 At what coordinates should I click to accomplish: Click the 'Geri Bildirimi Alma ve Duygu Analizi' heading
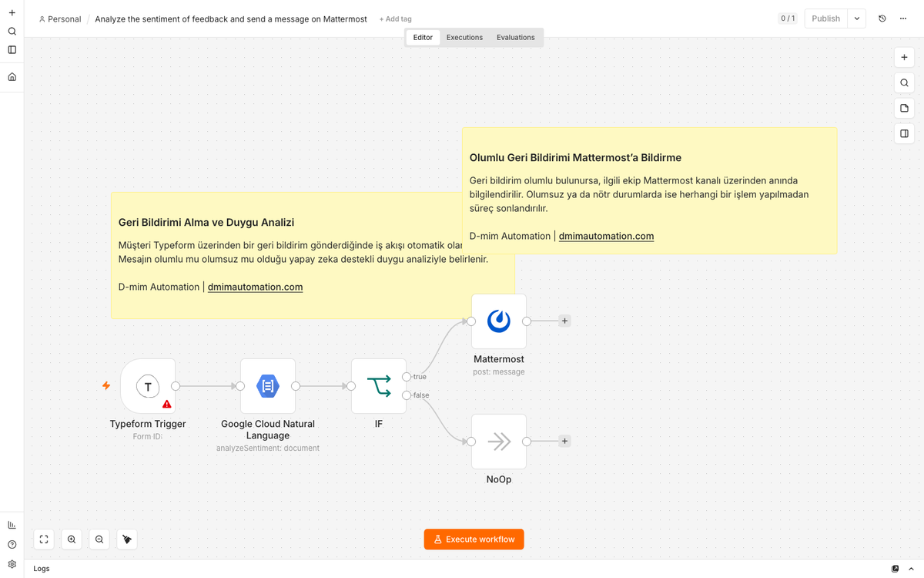click(x=206, y=223)
